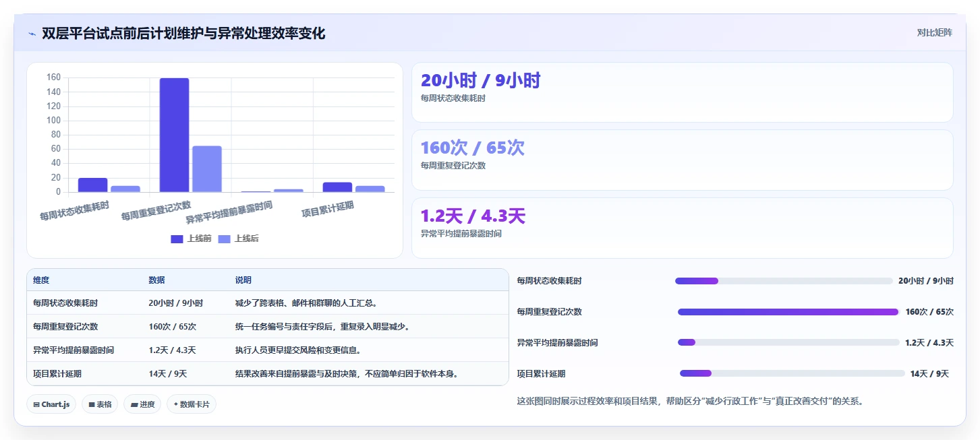Image resolution: width=980 pixels, height=440 pixels.
Task: Select the 160次 / 65次 data card
Action: tap(683, 160)
